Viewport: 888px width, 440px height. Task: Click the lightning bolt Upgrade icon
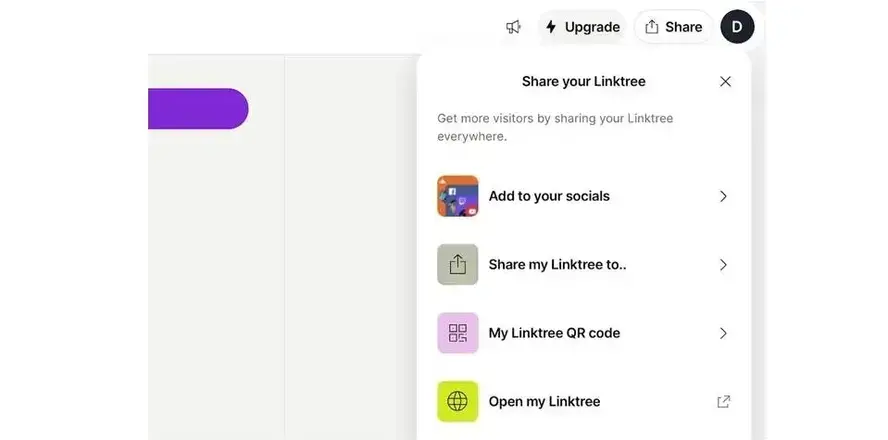(551, 27)
